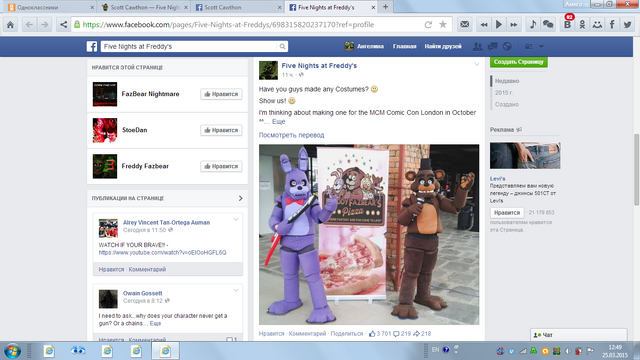The image size is (640, 360).
Task: Click the rewind media button
Action: tap(484, 24)
